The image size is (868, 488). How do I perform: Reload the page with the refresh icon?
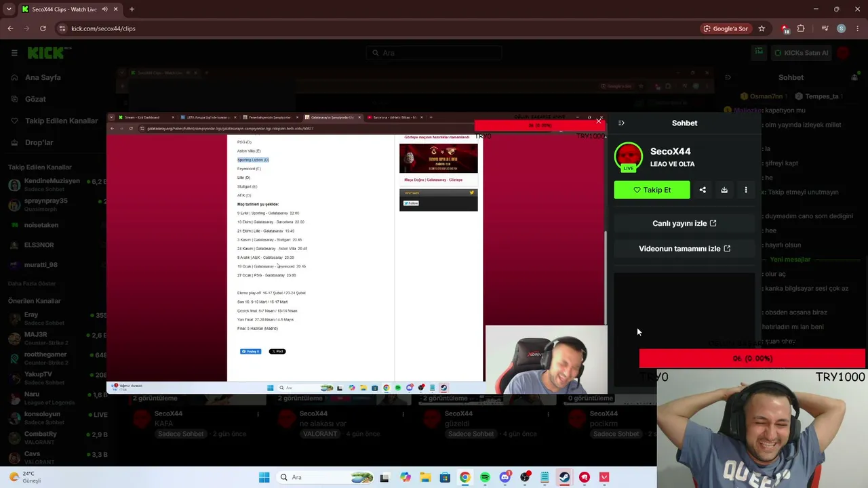[x=43, y=28]
